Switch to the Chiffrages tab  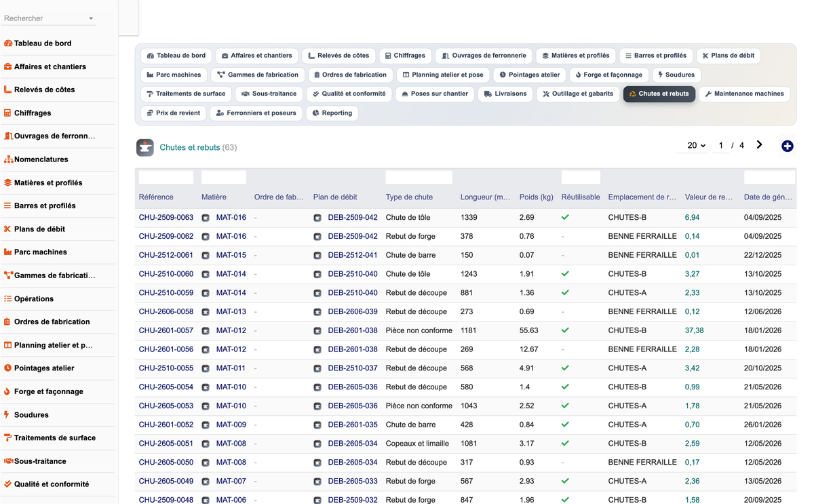tap(405, 56)
